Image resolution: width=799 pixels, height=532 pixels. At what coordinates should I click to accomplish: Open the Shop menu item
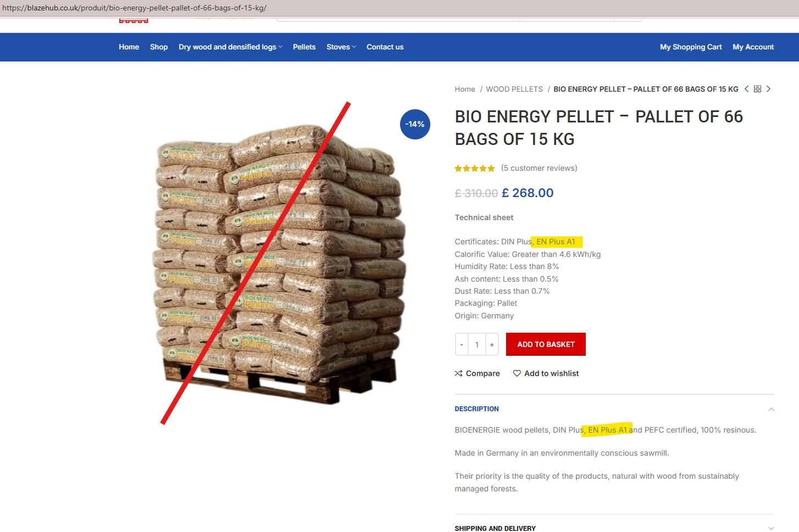click(x=159, y=47)
